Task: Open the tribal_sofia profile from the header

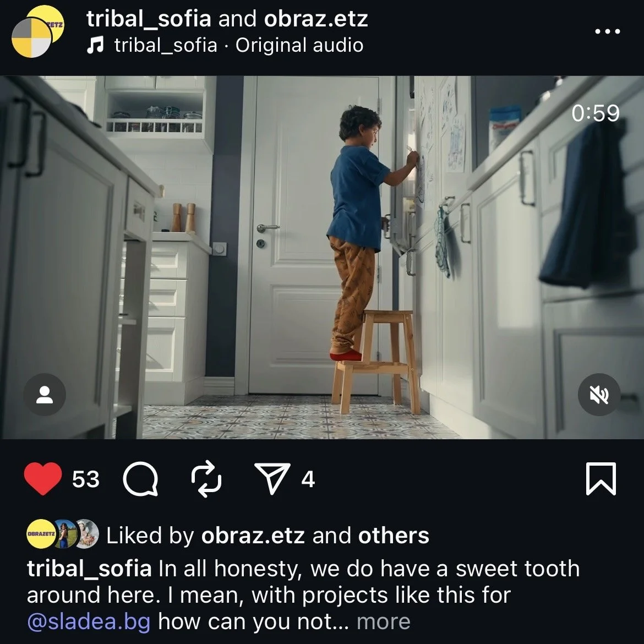Action: pyautogui.click(x=149, y=19)
